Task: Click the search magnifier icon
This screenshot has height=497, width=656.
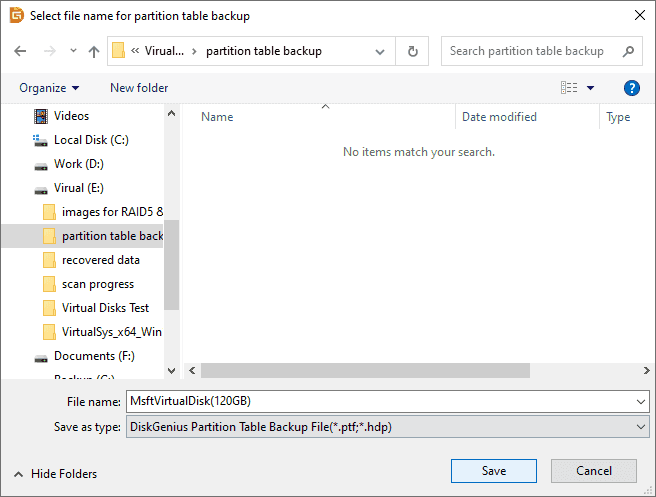Action: coord(628,51)
